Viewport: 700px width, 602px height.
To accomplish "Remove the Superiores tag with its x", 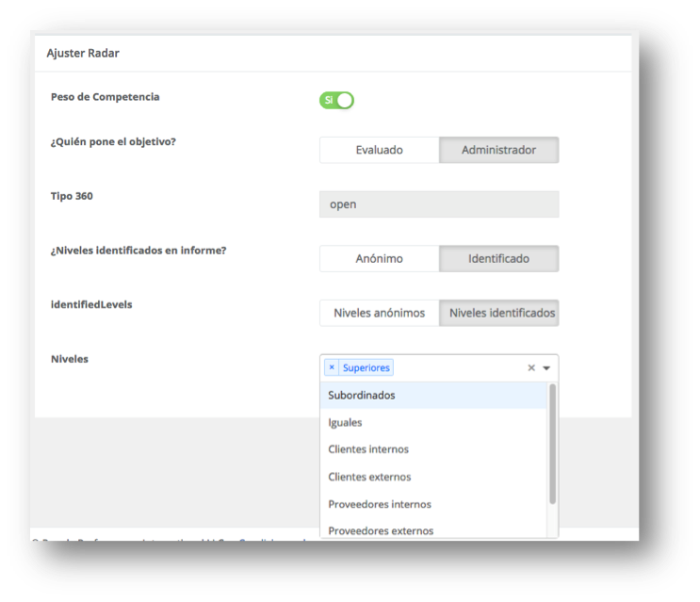I will (x=332, y=367).
